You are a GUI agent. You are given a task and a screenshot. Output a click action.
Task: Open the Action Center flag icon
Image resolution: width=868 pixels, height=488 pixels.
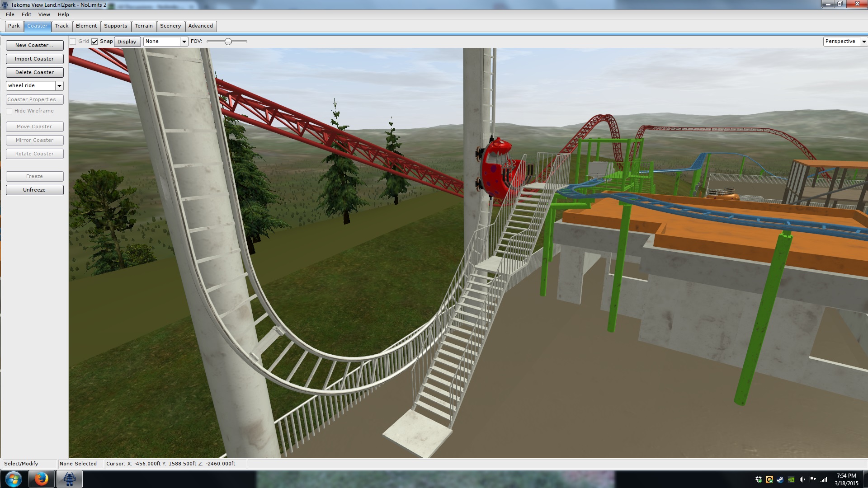813,479
